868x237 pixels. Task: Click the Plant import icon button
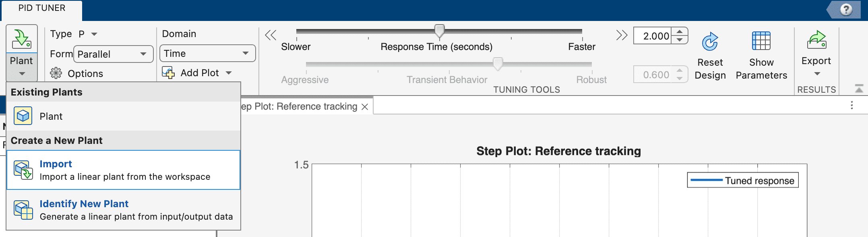point(21,39)
